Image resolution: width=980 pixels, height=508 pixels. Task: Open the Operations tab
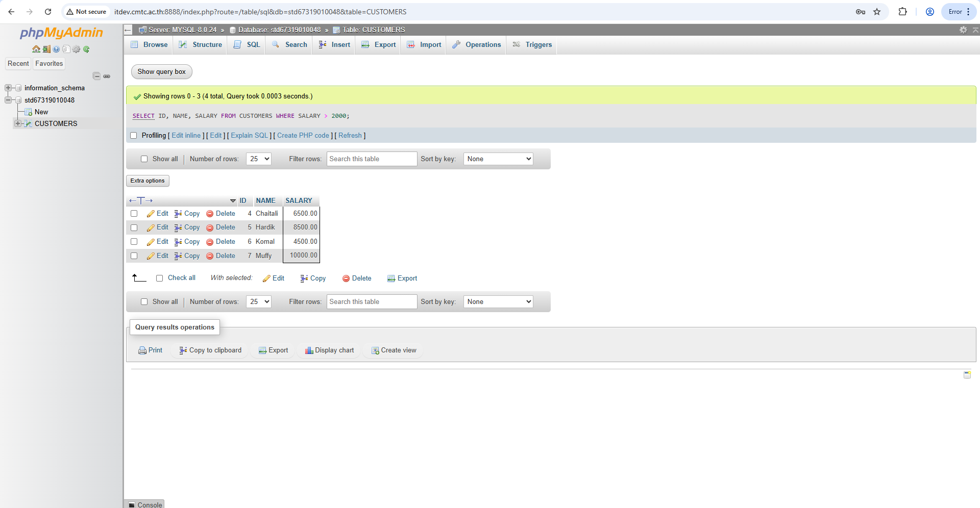click(x=477, y=45)
